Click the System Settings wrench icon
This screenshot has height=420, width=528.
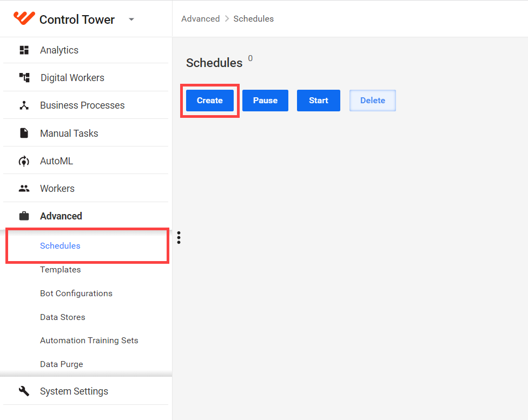pyautogui.click(x=24, y=391)
